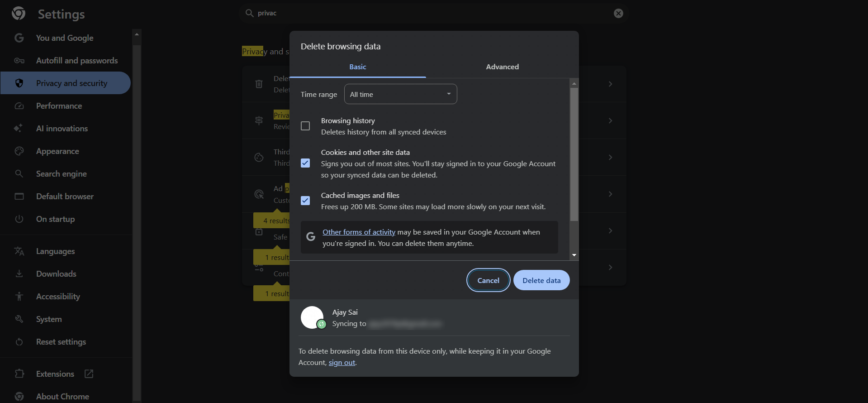Open Search engine settings
Image resolution: width=868 pixels, height=403 pixels.
tap(66, 174)
